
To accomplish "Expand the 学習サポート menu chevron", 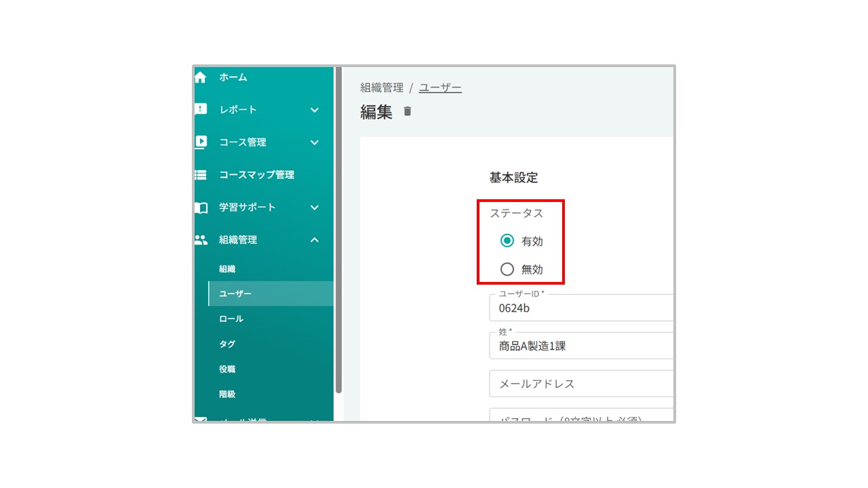I will tap(315, 207).
